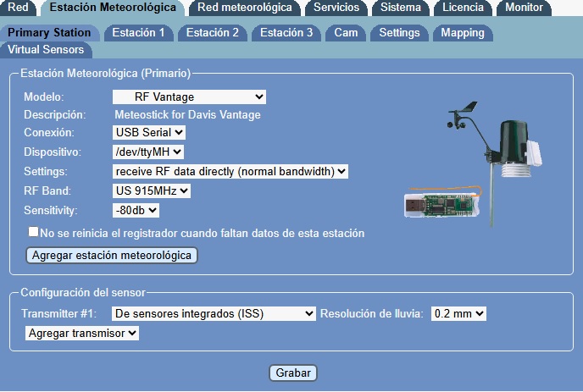Viewport: 583px width, 392px height.
Task: Open the Modelo dropdown showing RF Vantage
Action: 189,97
